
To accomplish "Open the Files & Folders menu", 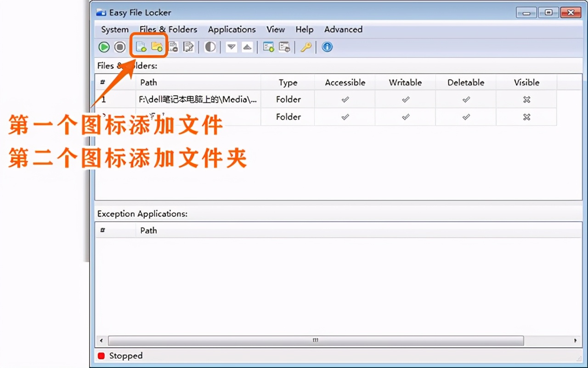I will pyautogui.click(x=168, y=29).
